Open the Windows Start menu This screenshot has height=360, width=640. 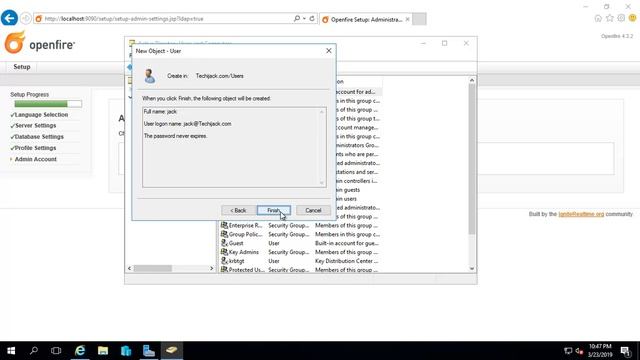pyautogui.click(x=11, y=351)
